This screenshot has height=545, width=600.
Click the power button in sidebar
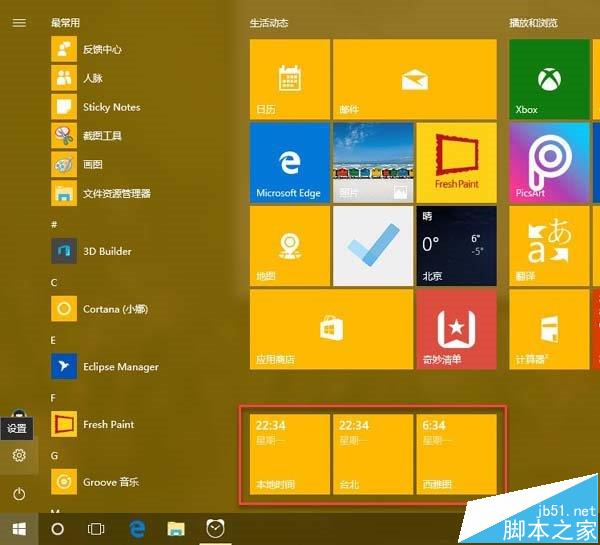(x=19, y=494)
